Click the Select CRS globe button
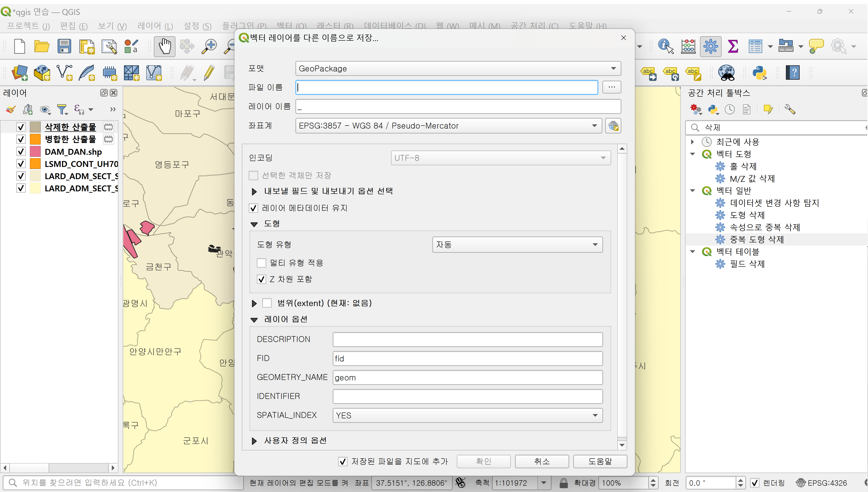Image resolution: width=868 pixels, height=492 pixels. pos(613,126)
